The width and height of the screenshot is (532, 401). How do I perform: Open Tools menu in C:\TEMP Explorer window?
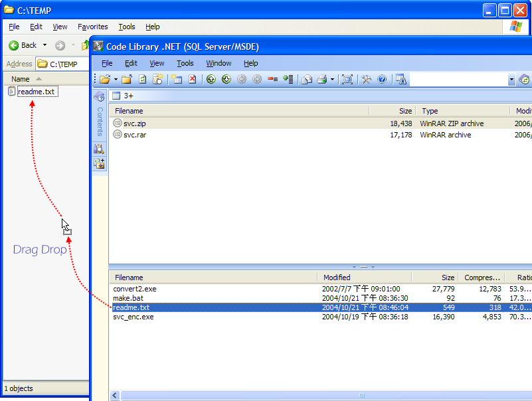click(x=127, y=27)
